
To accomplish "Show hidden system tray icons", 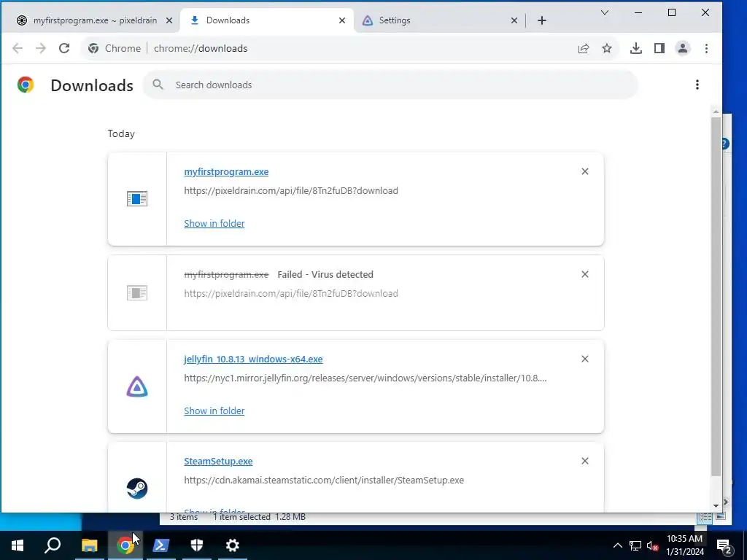I will 617,545.
